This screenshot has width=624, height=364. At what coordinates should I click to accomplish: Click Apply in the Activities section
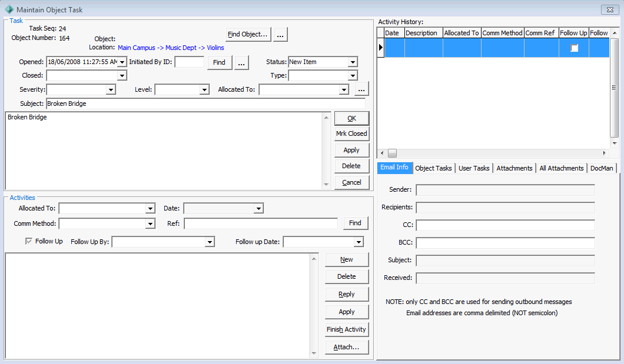pos(347,312)
